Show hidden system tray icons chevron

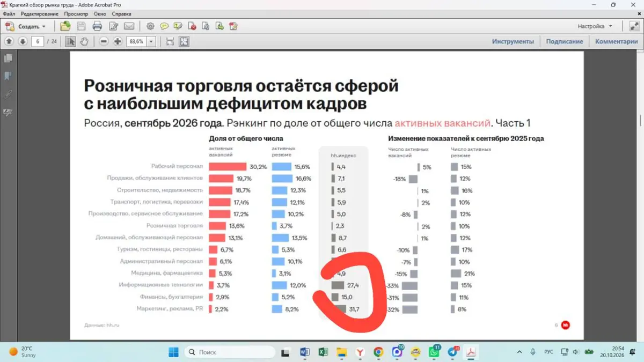point(519,352)
